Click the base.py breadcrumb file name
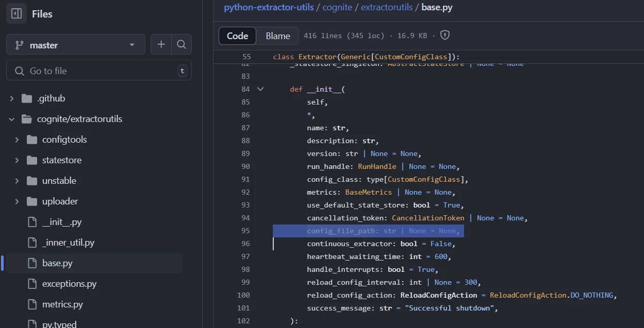This screenshot has height=328, width=644. pos(437,7)
